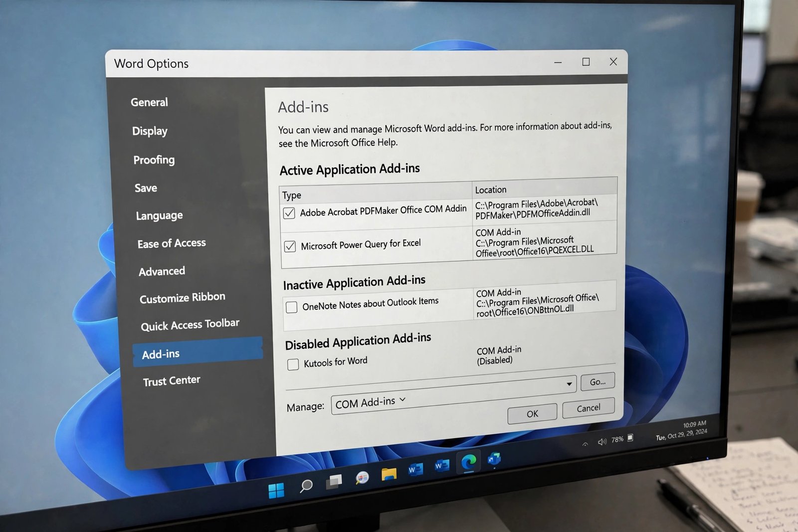Click the Add-ins page heading
Viewport: 798px width, 532px height.
[x=303, y=107]
